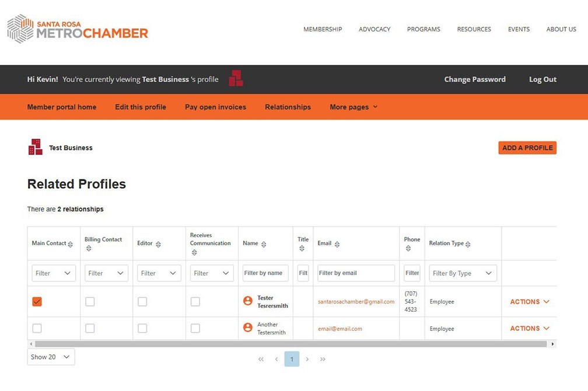The height and width of the screenshot is (391, 588).
Task: Expand the More pages menu
Action: [353, 107]
